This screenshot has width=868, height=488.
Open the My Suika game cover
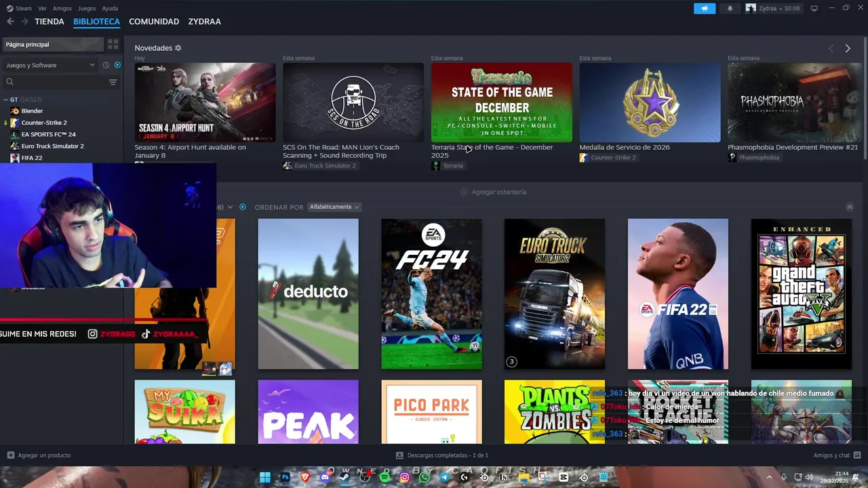[x=184, y=412]
